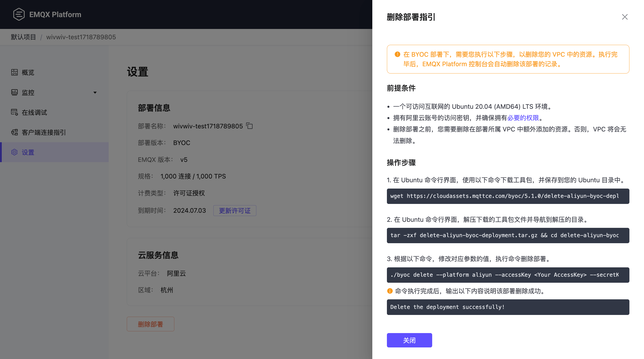The image size is (644, 359).
Task: Click the tar extraction command block
Action: (508, 235)
